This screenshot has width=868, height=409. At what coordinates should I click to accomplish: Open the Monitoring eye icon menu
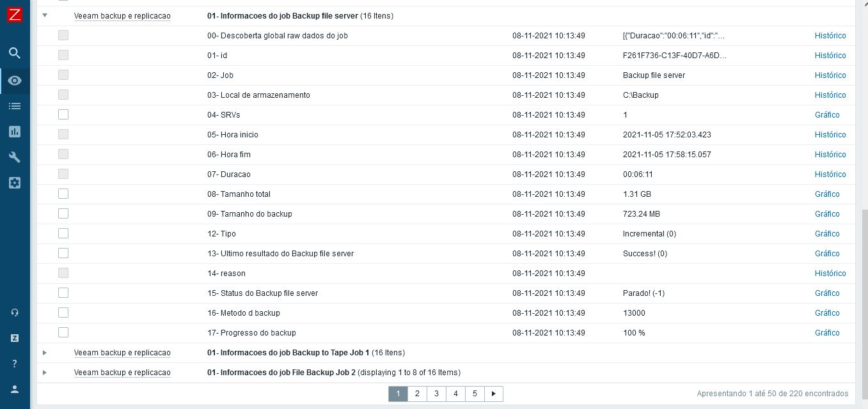click(x=15, y=81)
